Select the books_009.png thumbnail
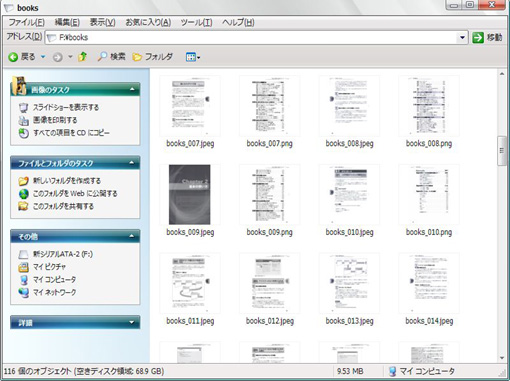The width and height of the screenshot is (510, 381). coord(269,195)
